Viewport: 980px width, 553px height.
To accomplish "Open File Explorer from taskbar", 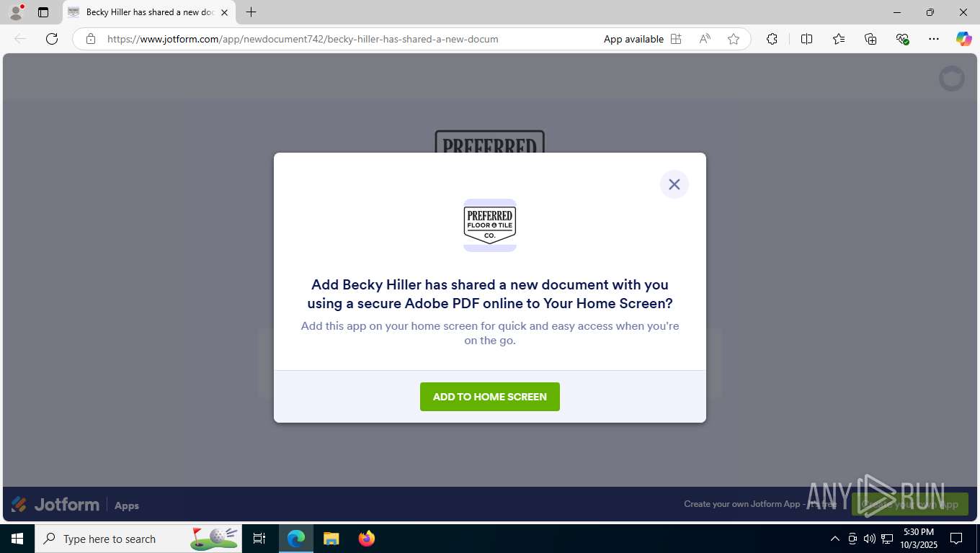I will pyautogui.click(x=331, y=539).
